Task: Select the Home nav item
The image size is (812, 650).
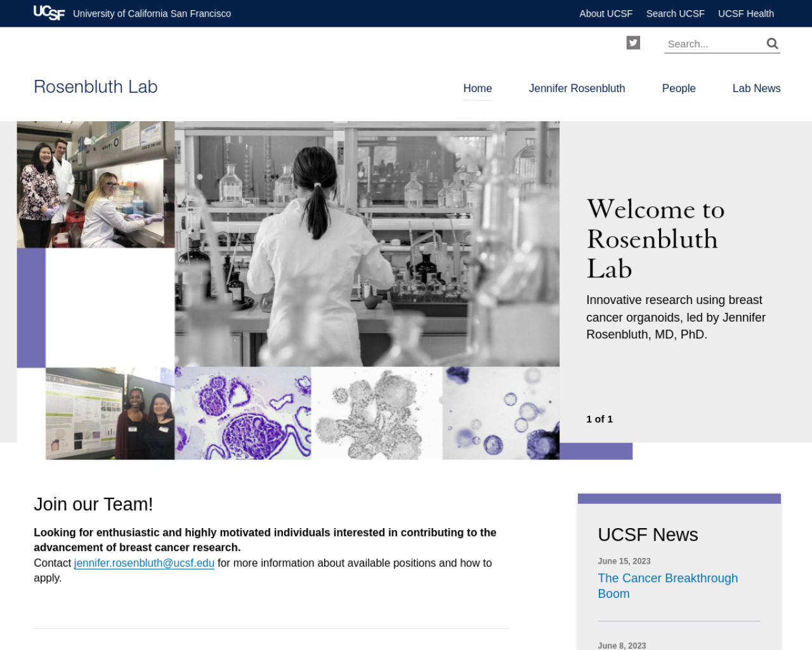Action: 478,88
